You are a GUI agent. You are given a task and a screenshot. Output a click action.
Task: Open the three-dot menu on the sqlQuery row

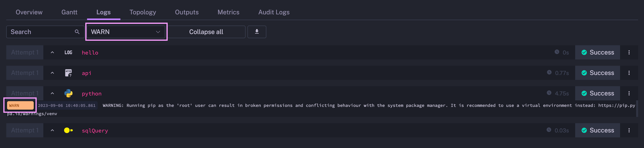(629, 130)
